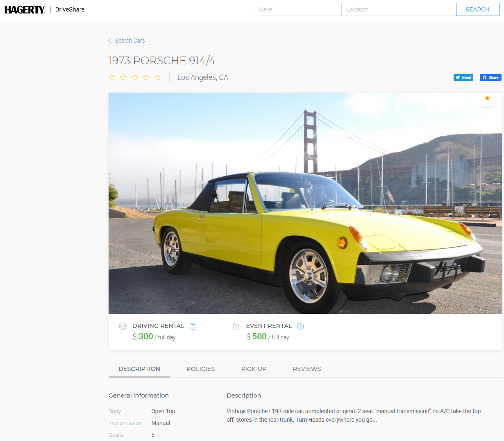The width and height of the screenshot is (504, 441).
Task: Share listing with Tweet button
Action: point(463,77)
